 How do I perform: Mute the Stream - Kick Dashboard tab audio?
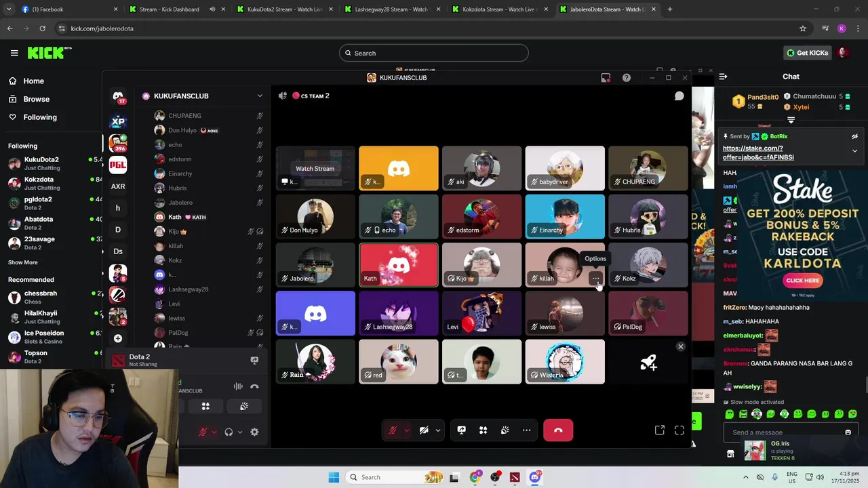(212, 9)
